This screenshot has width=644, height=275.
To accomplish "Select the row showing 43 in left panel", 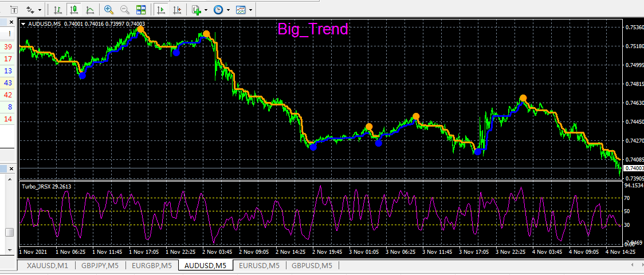I will click(8, 83).
